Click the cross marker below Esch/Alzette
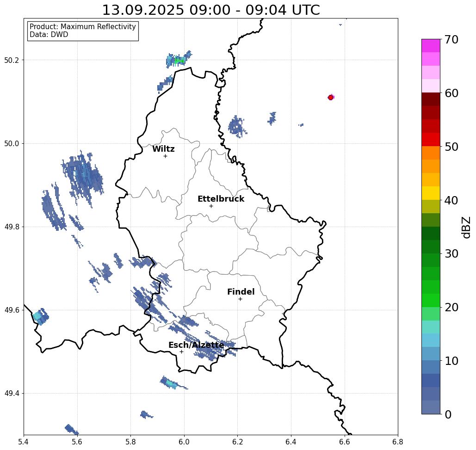This screenshot has width=476, height=450. 181,351
